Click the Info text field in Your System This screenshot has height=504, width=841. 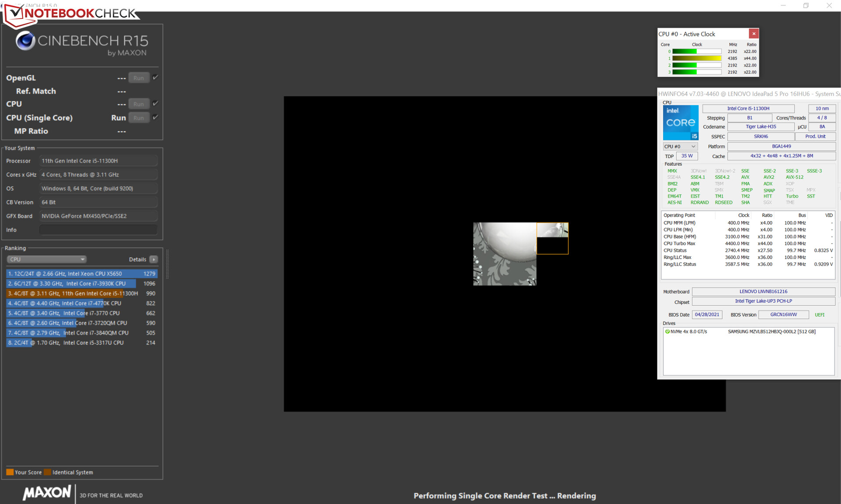click(98, 230)
